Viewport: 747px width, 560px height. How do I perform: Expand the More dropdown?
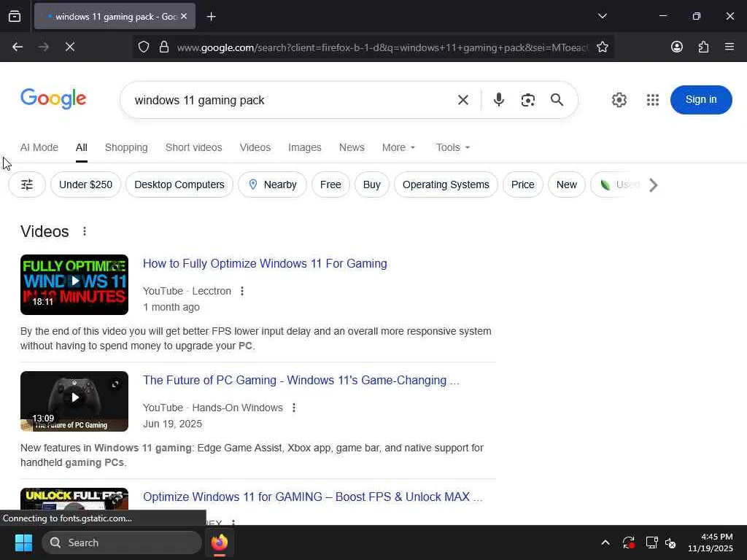pyautogui.click(x=398, y=147)
